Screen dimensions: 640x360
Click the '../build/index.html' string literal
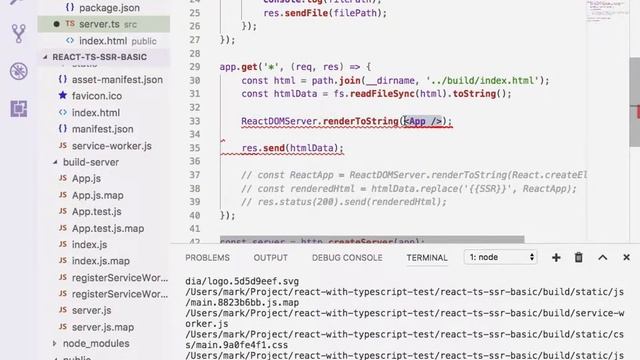pos(483,80)
